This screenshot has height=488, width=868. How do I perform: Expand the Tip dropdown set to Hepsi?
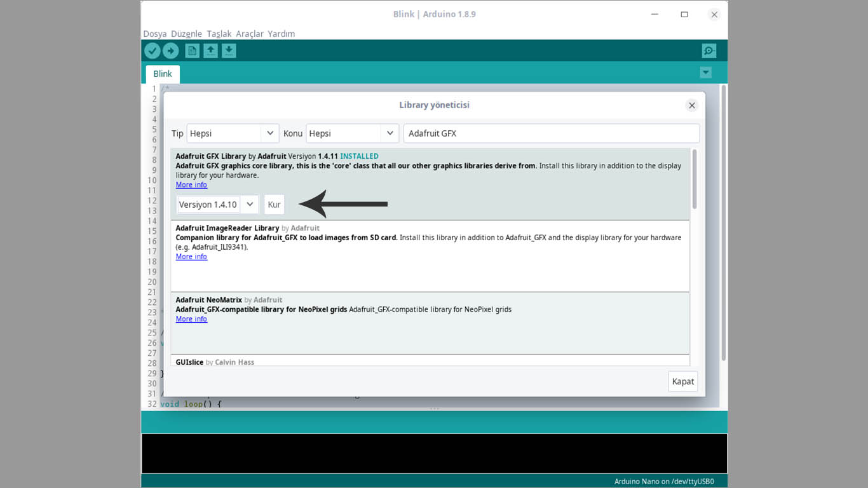click(x=233, y=133)
